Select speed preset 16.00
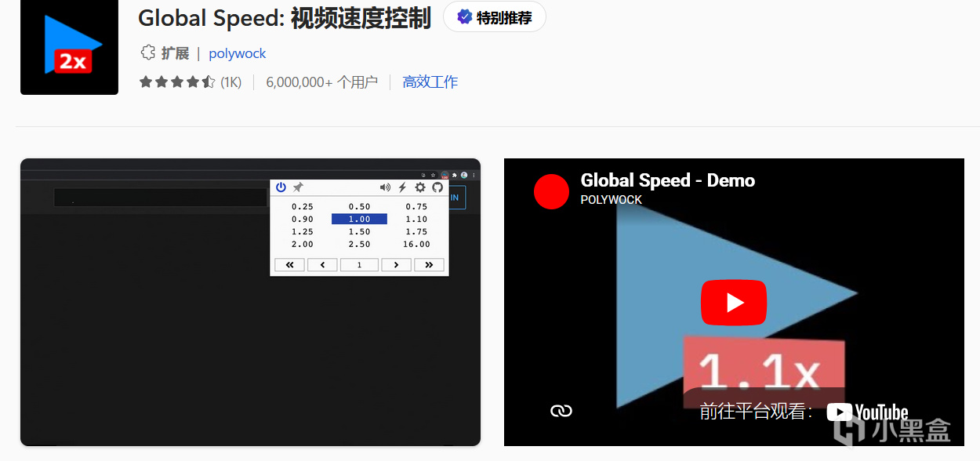 (416, 245)
